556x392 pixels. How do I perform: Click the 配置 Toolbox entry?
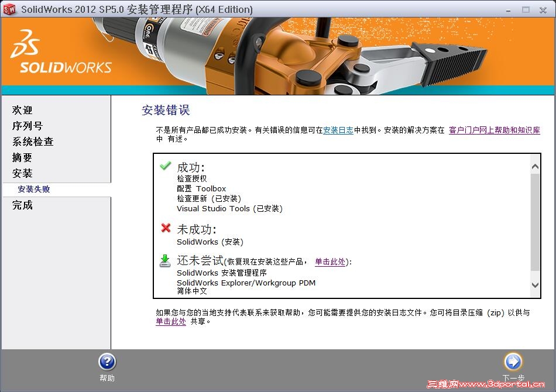[x=201, y=188]
